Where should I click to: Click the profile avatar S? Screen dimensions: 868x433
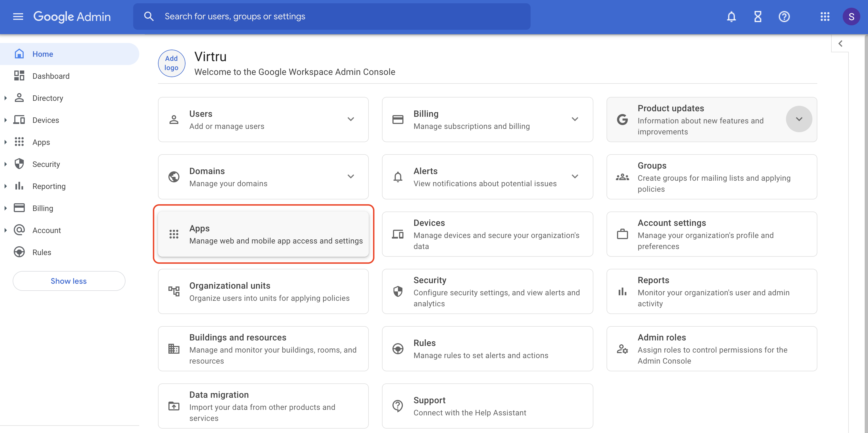pos(851,17)
